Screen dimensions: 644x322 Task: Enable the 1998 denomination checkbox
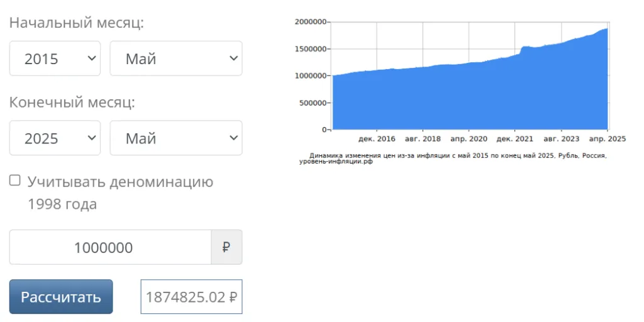tap(15, 181)
